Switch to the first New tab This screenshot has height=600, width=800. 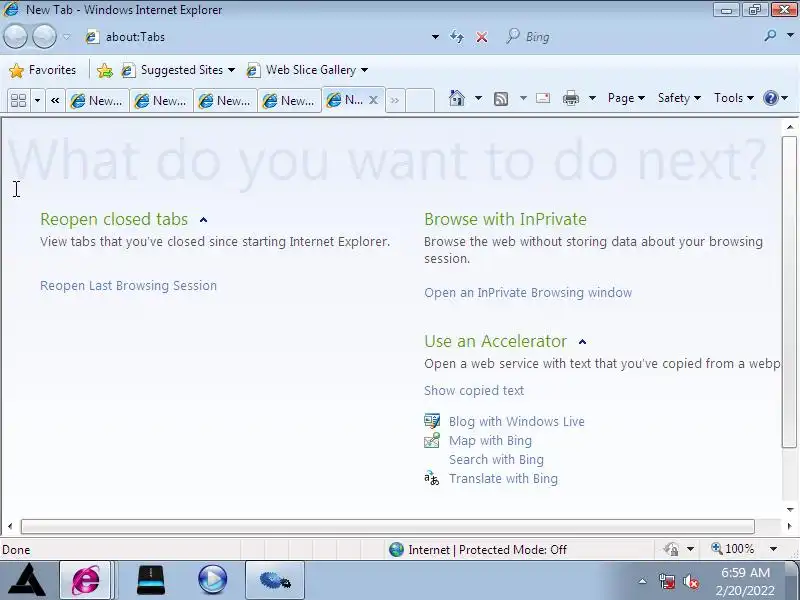coord(97,101)
